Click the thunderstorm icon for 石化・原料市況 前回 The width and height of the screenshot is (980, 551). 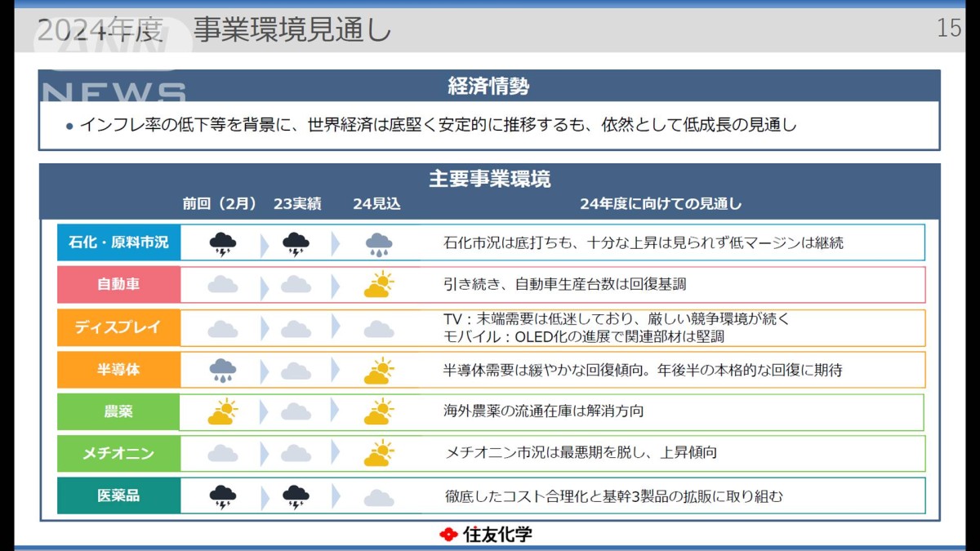click(223, 243)
